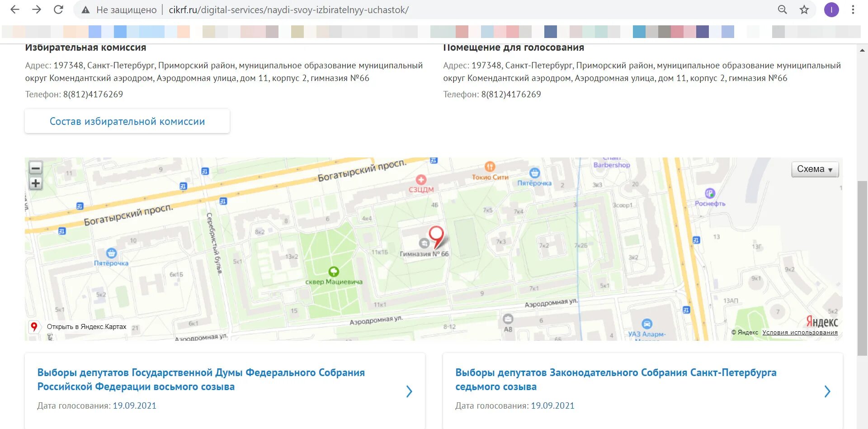
Task: Expand the Legislative Assembly elections card chevron
Action: click(x=827, y=391)
